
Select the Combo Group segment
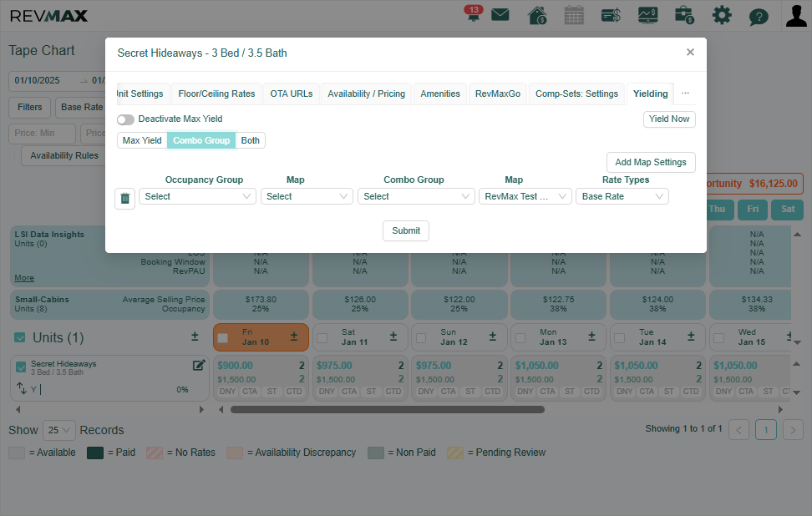(201, 140)
